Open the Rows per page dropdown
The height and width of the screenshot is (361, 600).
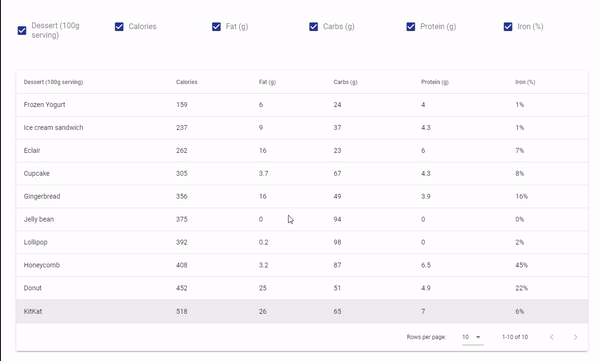[472, 337]
